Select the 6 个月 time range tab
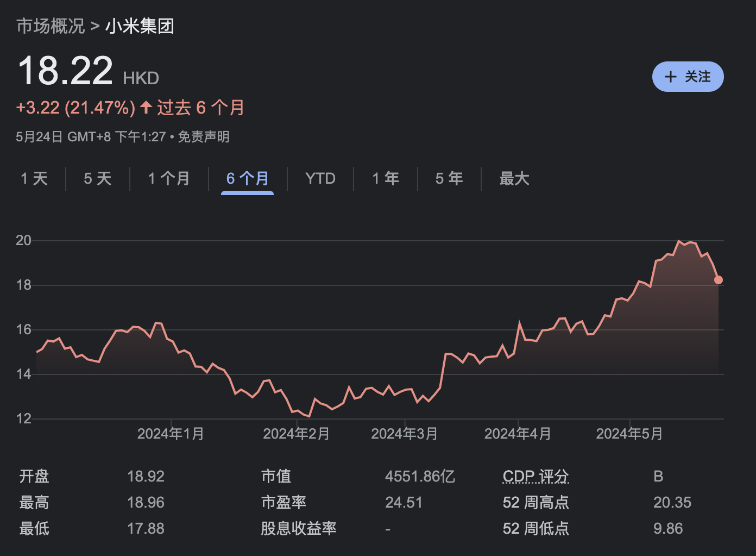This screenshot has width=756, height=556. [247, 178]
